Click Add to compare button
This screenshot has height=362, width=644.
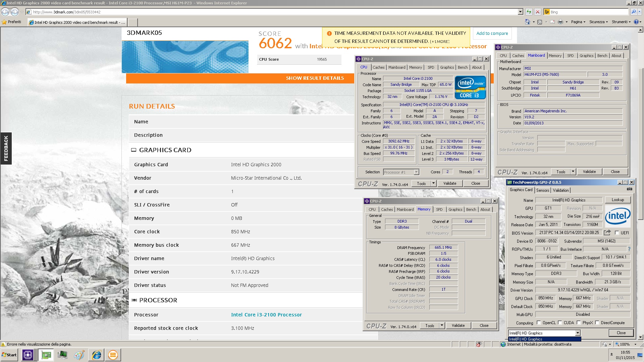492,33
